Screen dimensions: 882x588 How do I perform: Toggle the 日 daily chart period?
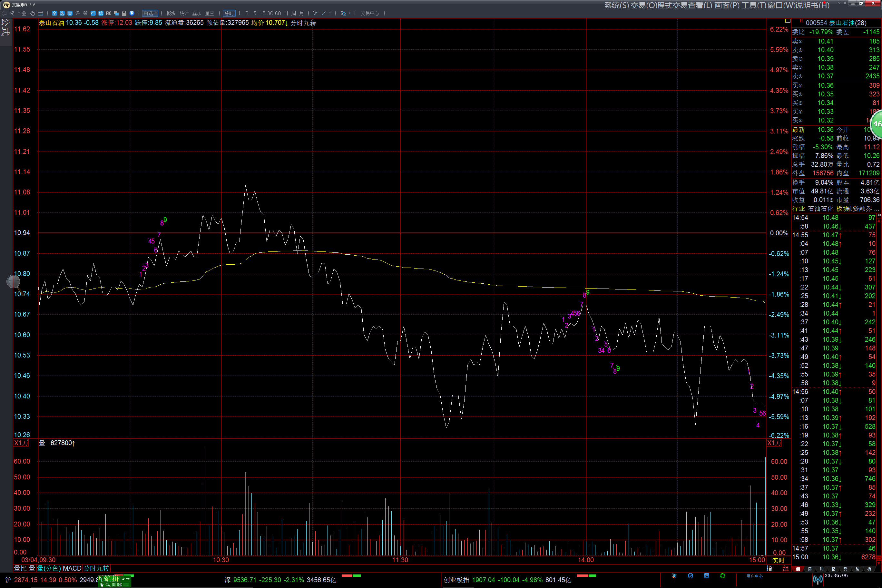tap(286, 13)
